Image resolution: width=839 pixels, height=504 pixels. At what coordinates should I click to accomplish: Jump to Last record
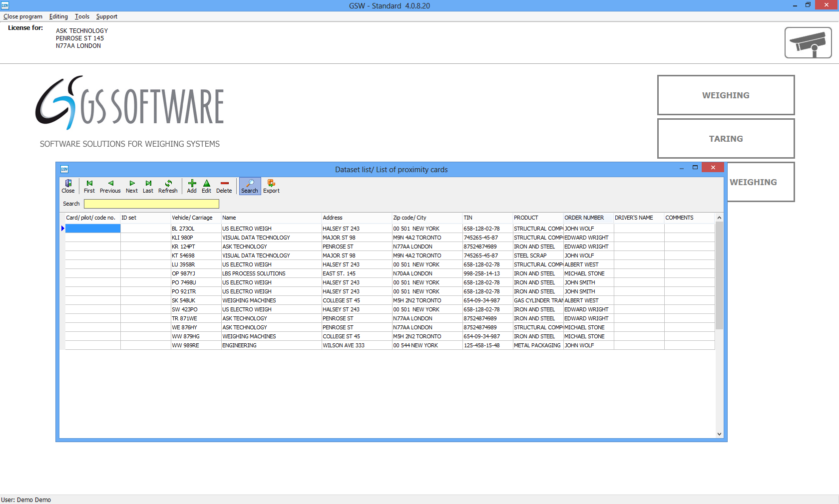(x=148, y=186)
